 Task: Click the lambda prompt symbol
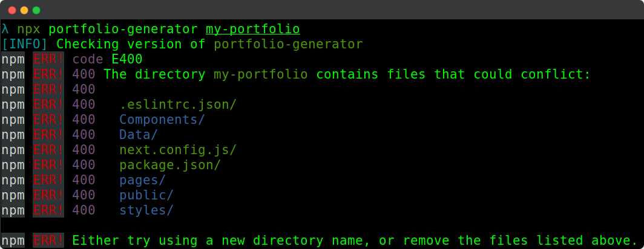tap(5, 29)
